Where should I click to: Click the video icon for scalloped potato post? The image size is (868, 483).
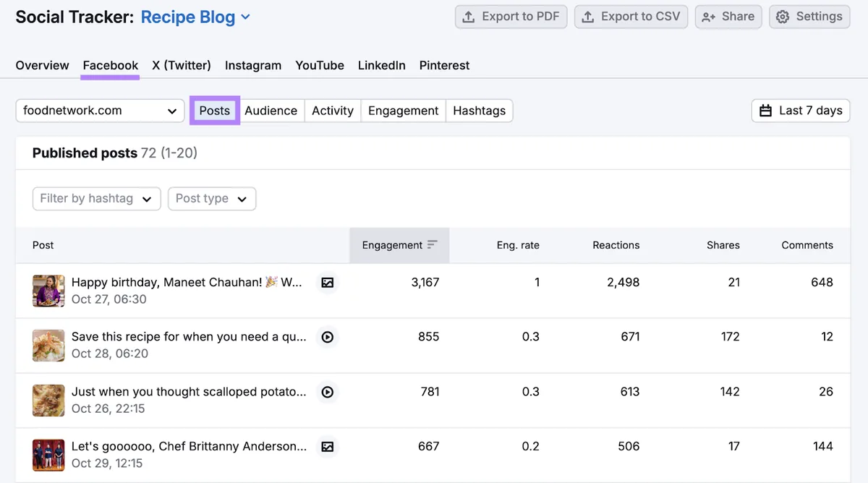(328, 392)
